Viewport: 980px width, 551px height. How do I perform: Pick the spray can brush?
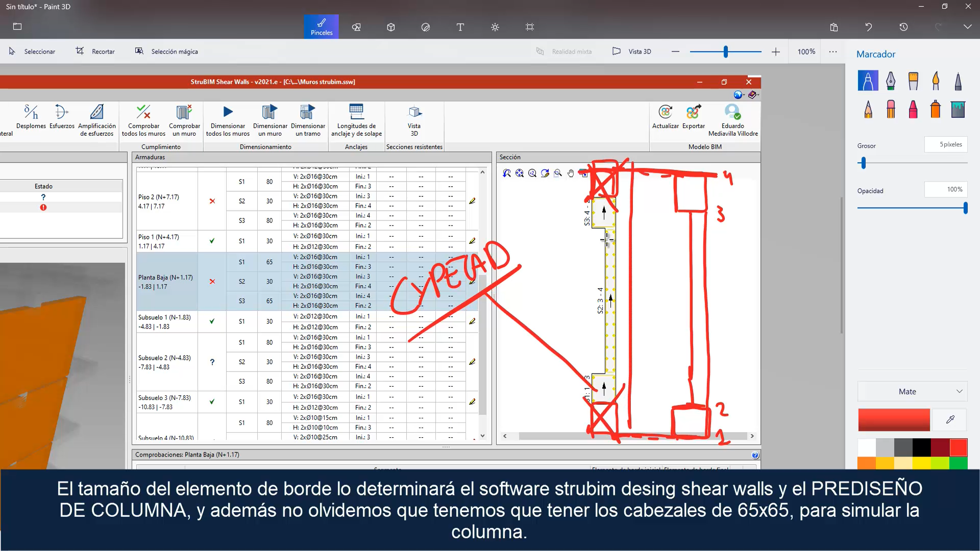pyautogui.click(x=936, y=109)
